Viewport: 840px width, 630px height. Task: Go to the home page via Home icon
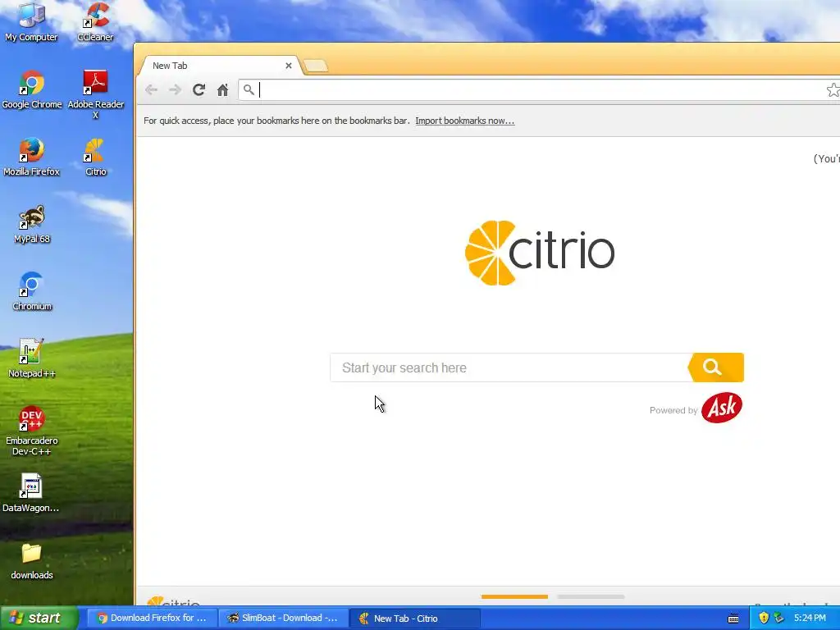tap(223, 90)
